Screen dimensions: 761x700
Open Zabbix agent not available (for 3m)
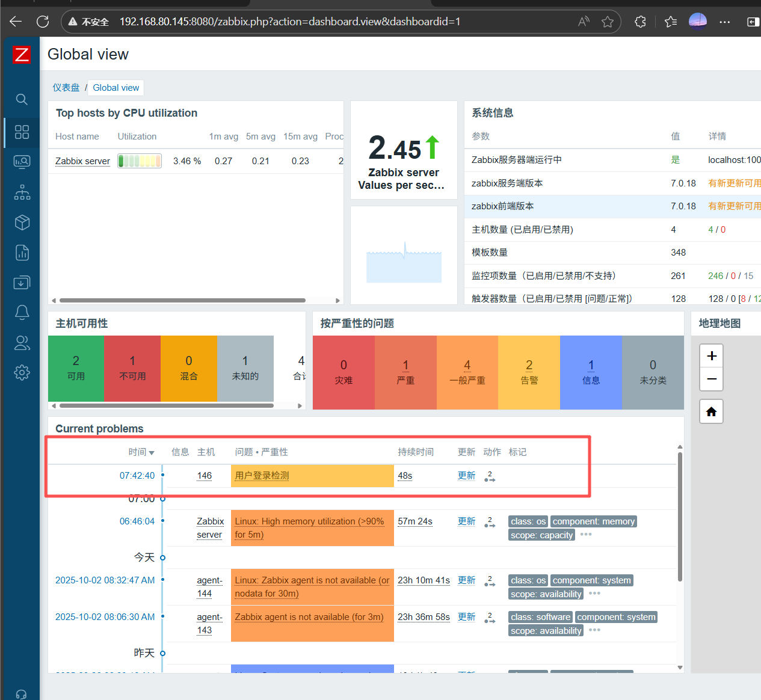309,617
